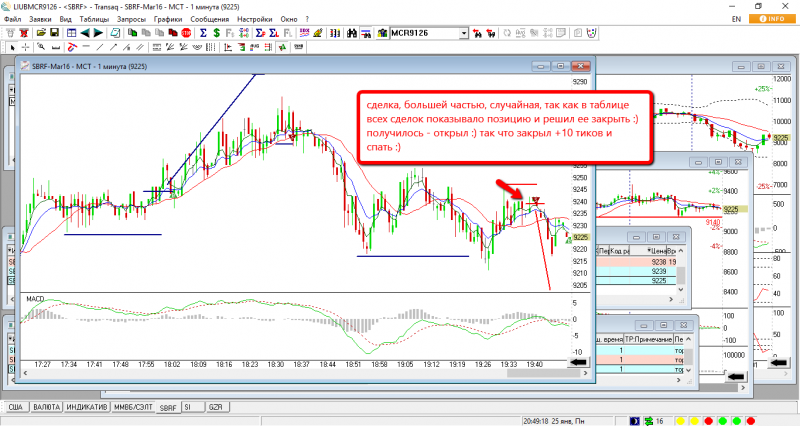Switch to the GZR tab
Image resolution: width=800 pixels, height=426 pixels.
216,407
